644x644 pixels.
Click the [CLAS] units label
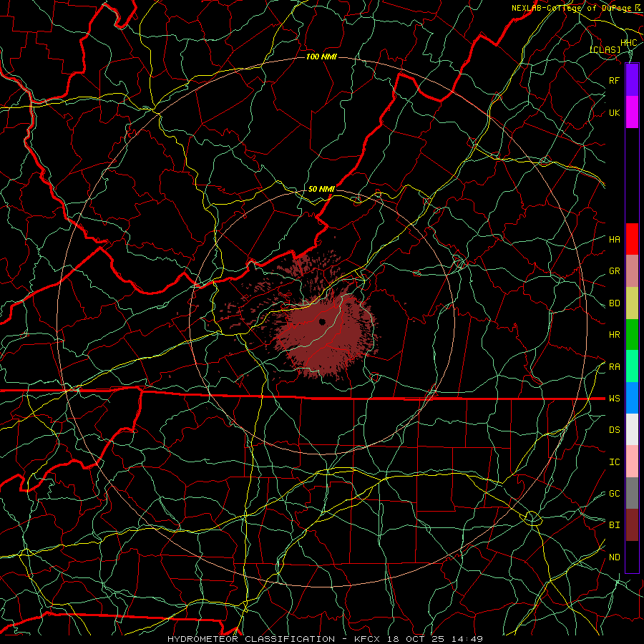(605, 49)
